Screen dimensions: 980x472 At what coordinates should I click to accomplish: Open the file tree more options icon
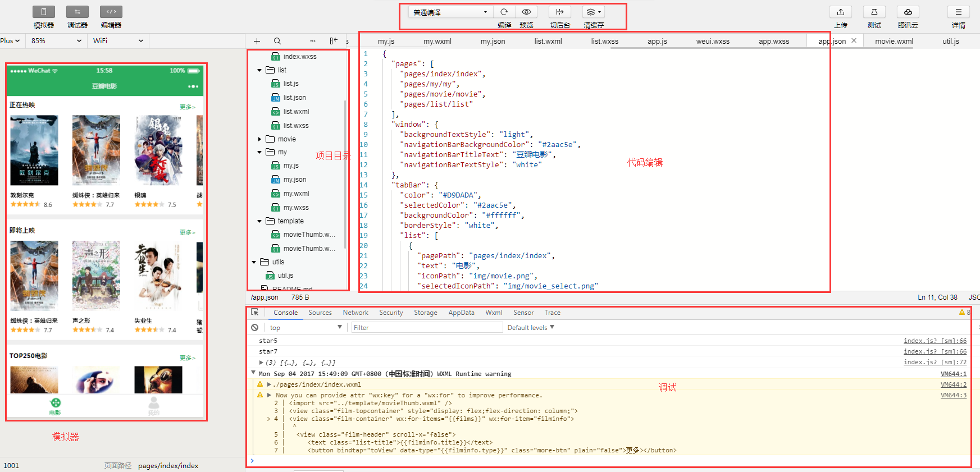(x=313, y=41)
